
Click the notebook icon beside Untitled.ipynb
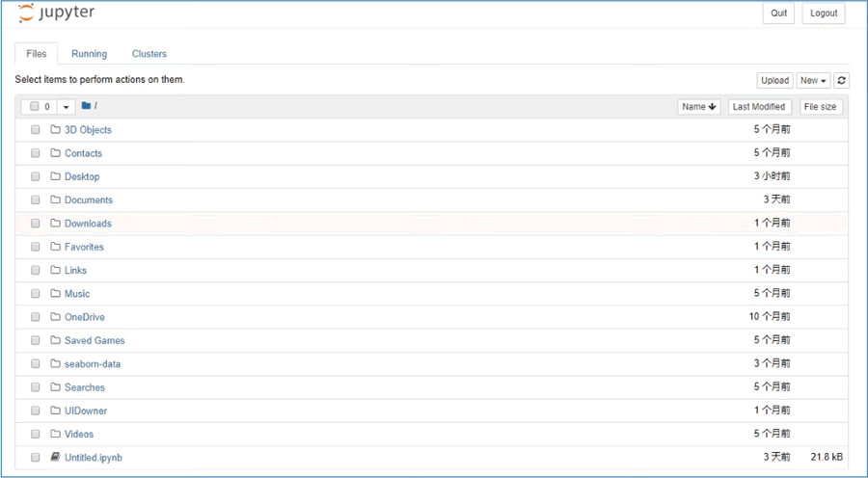[55, 457]
